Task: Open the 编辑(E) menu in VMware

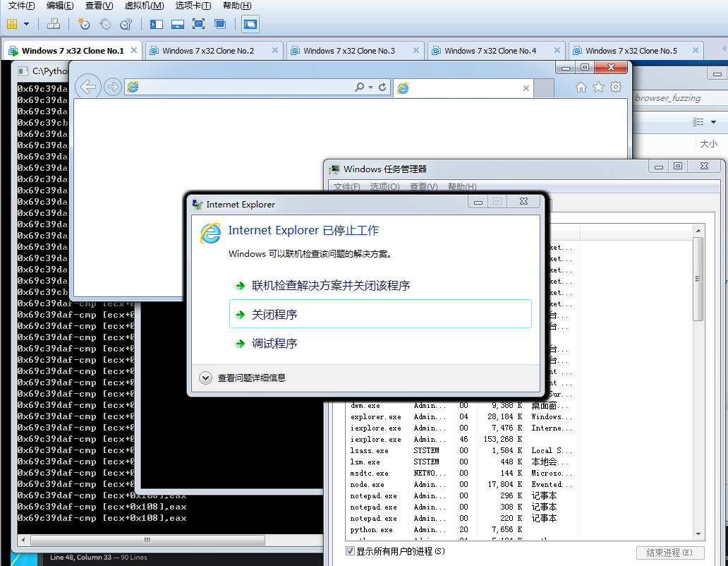Action: click(60, 6)
